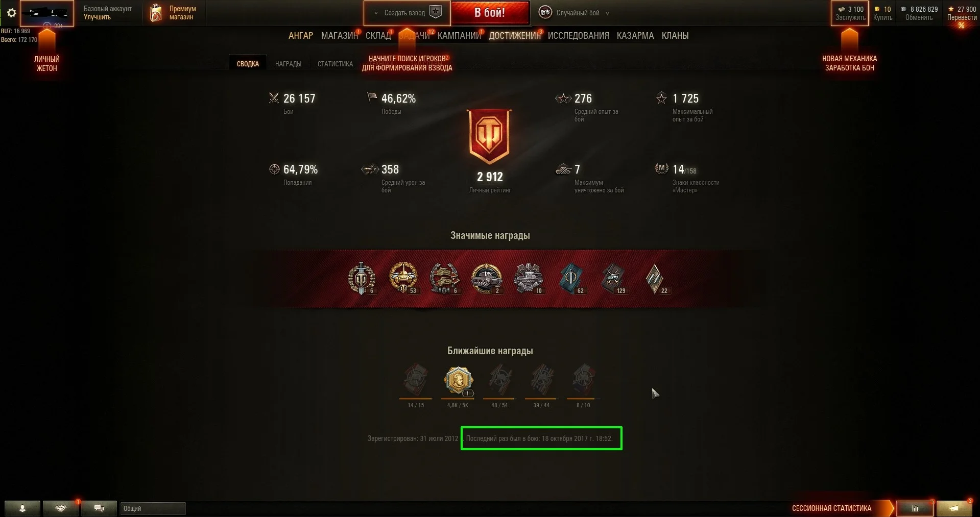
Task: Open the Исследования menu
Action: point(579,36)
